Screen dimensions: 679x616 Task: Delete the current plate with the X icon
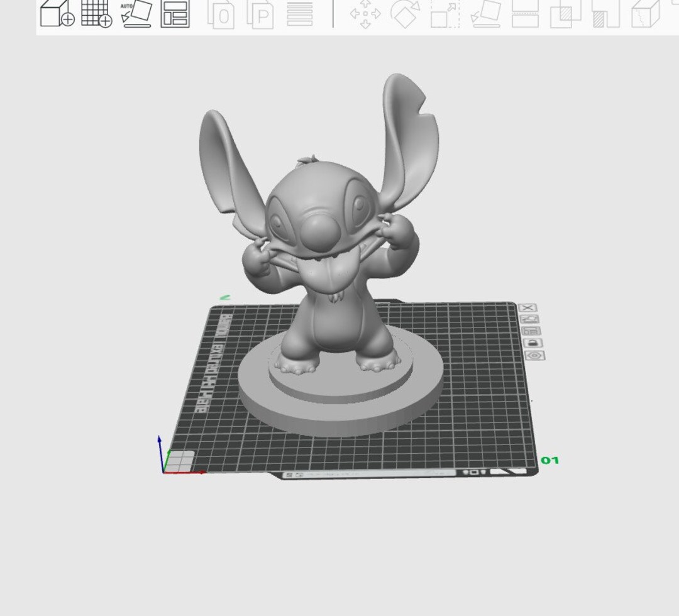529,308
